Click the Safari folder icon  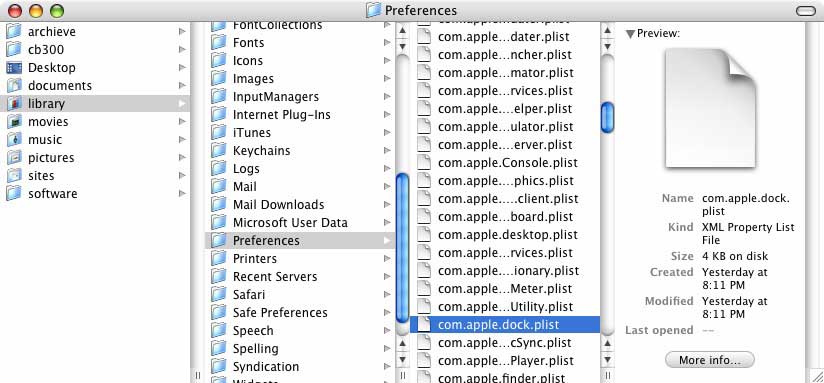[x=219, y=294]
